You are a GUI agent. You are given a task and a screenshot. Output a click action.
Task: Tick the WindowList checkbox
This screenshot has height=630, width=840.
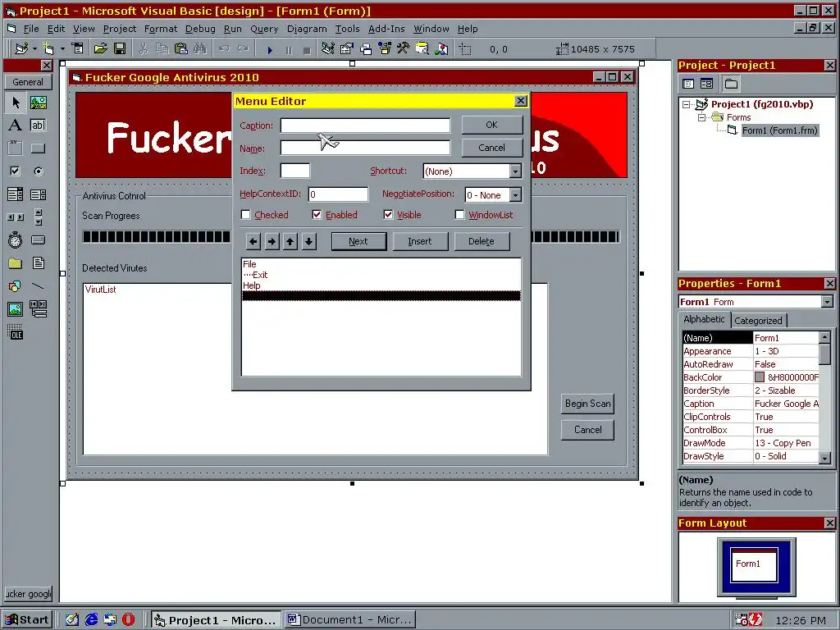coord(459,215)
